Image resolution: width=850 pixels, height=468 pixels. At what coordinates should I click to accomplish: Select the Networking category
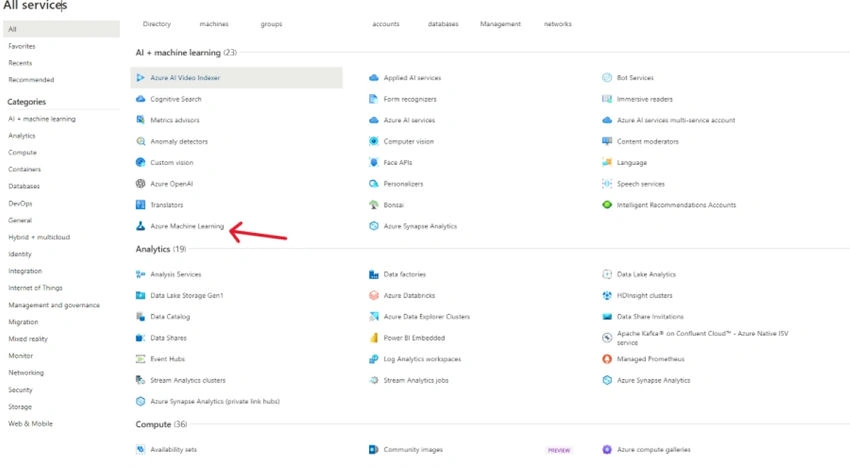coord(26,373)
